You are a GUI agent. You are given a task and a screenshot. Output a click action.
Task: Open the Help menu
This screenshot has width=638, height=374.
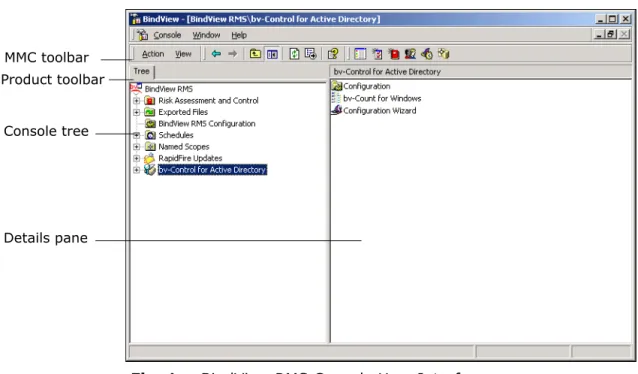click(239, 35)
